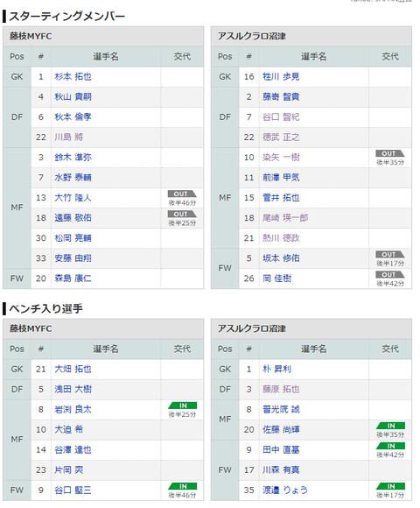
Task: Open player link 森島 康仁
Action: coord(73,279)
